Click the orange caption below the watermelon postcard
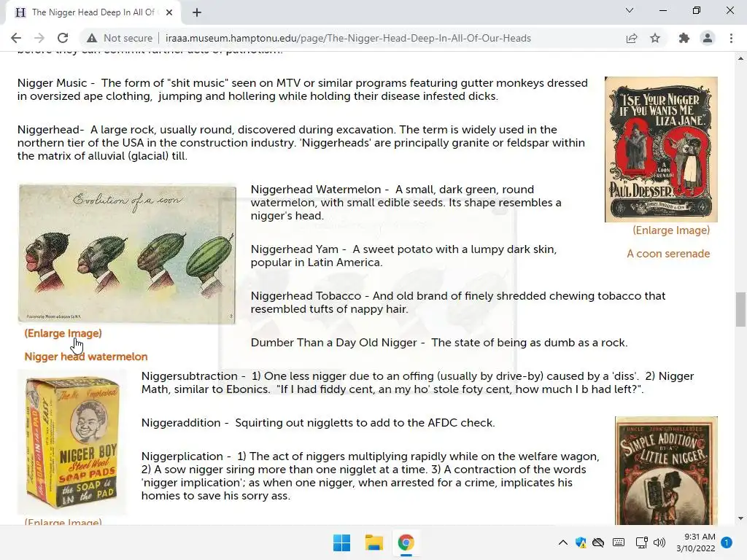 [x=86, y=357]
